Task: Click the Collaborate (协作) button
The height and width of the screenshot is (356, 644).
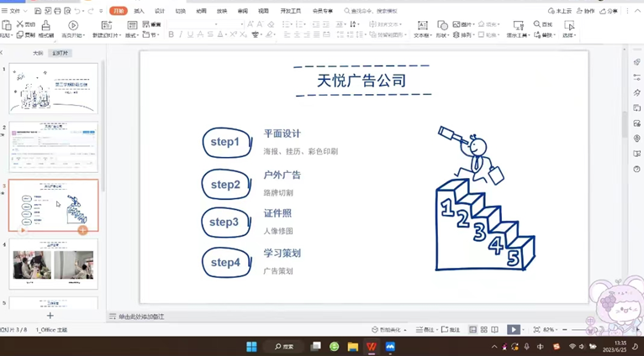Action: (x=586, y=11)
